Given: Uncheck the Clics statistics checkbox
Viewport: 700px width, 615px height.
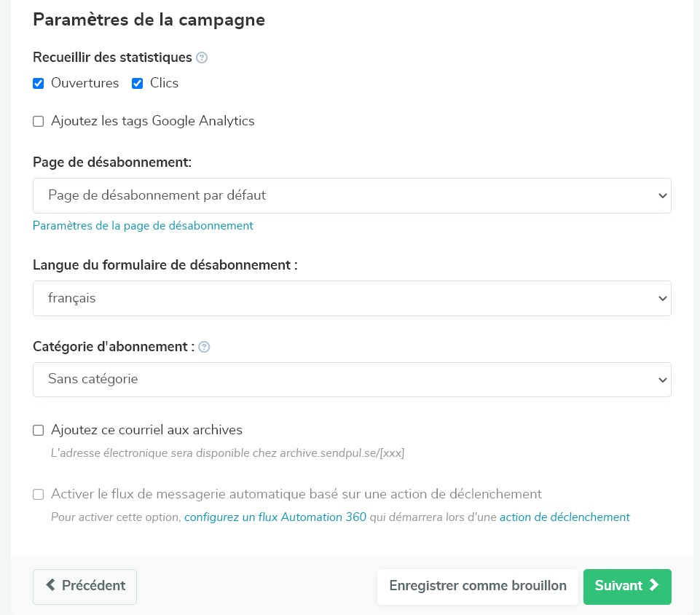Looking at the screenshot, I should pyautogui.click(x=137, y=84).
